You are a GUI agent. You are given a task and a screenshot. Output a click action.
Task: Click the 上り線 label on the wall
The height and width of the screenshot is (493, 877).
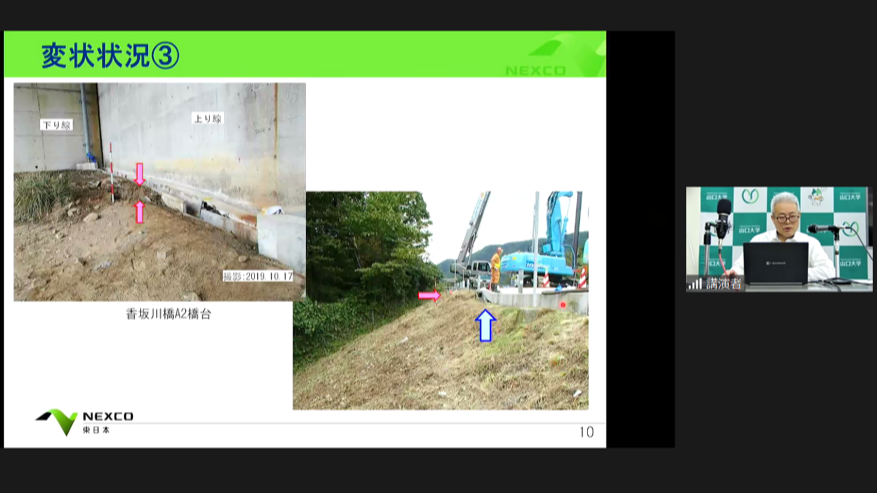(207, 118)
